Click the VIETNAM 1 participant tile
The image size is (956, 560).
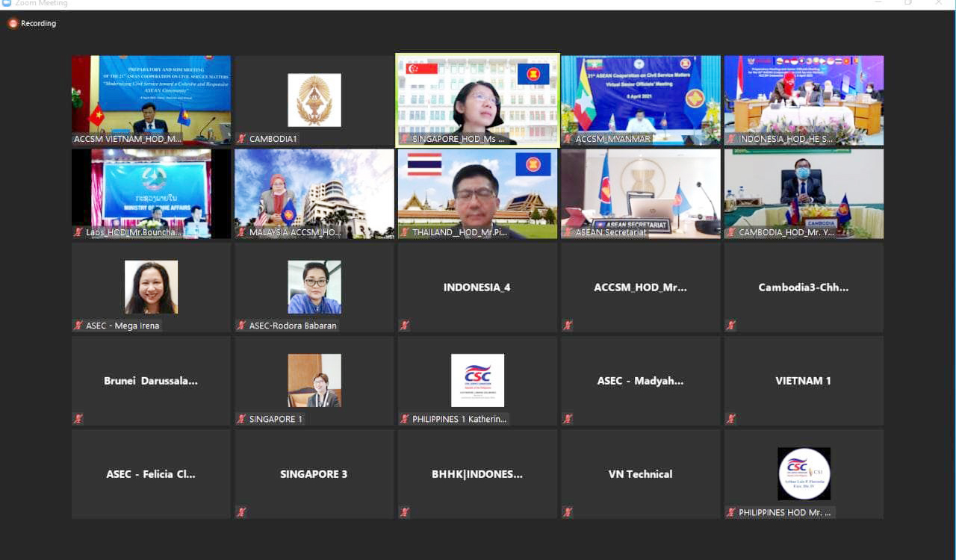point(804,381)
